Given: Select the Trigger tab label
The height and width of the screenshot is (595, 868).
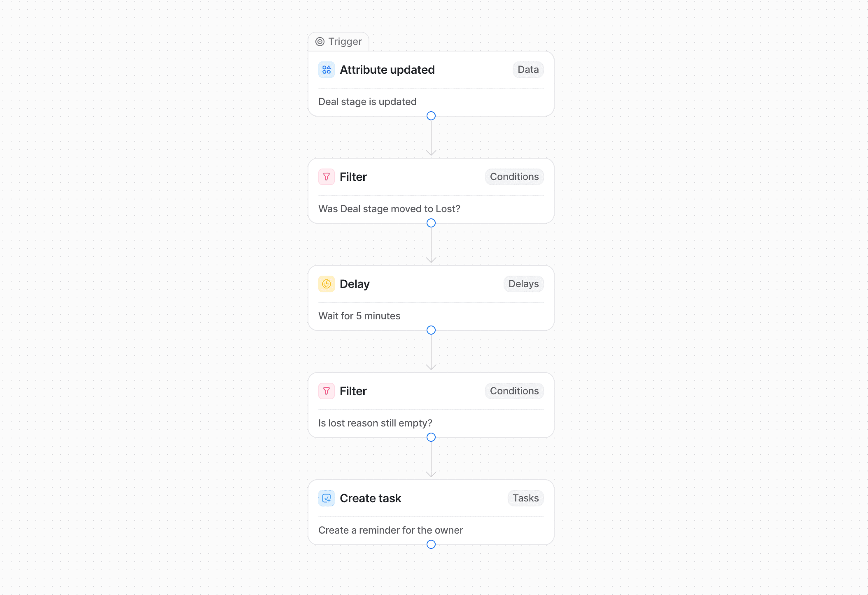Looking at the screenshot, I should [345, 42].
